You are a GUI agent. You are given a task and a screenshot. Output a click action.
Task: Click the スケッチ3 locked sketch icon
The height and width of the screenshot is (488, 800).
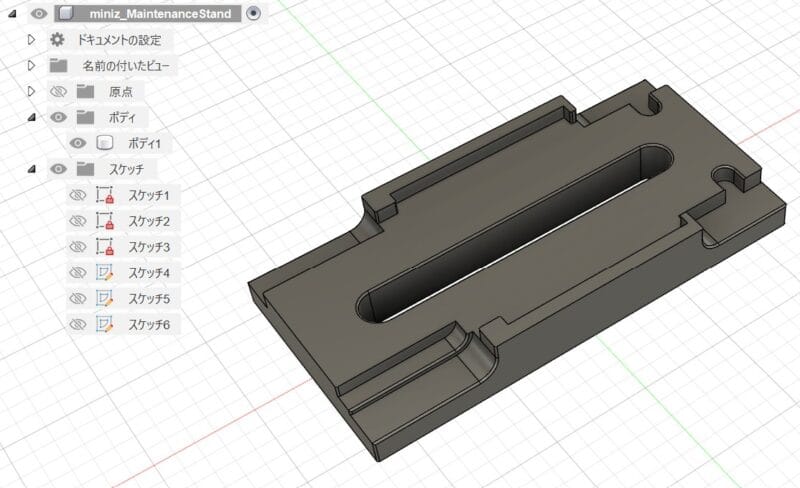[104, 247]
